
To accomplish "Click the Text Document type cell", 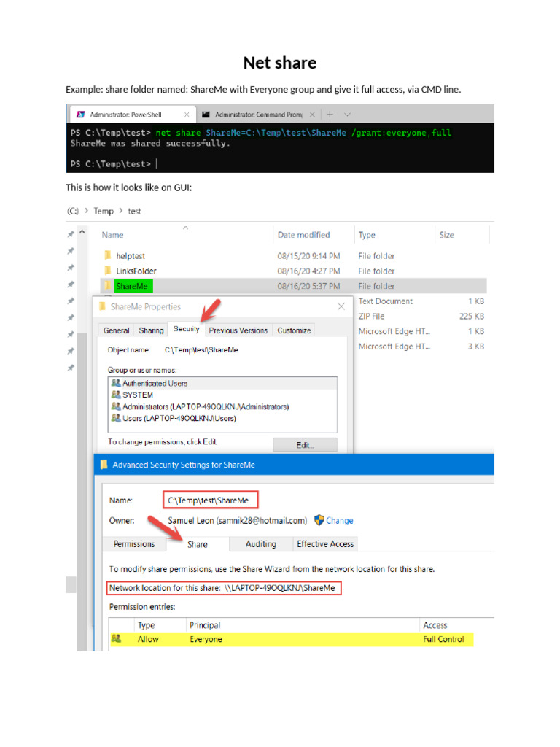I will pos(385,301).
